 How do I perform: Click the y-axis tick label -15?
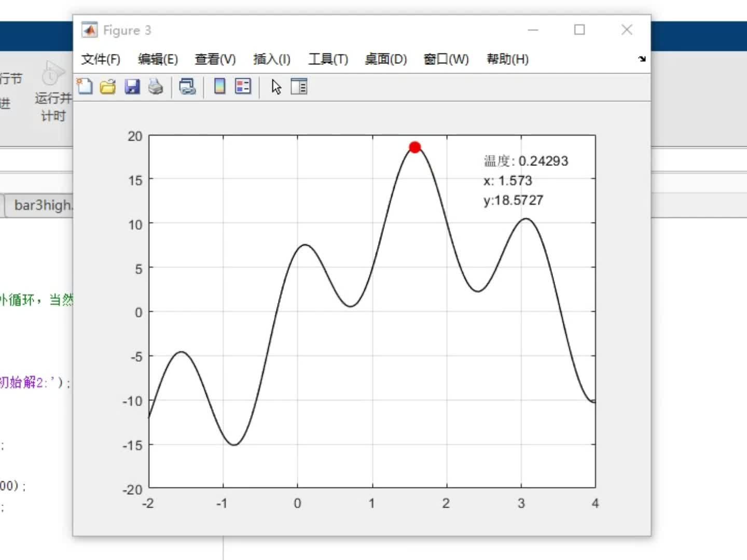pos(133,445)
